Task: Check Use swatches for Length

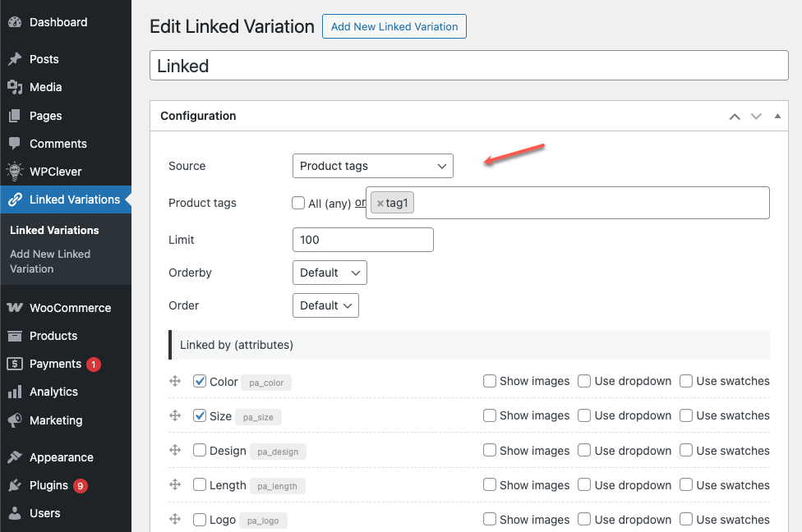Action: pos(686,484)
